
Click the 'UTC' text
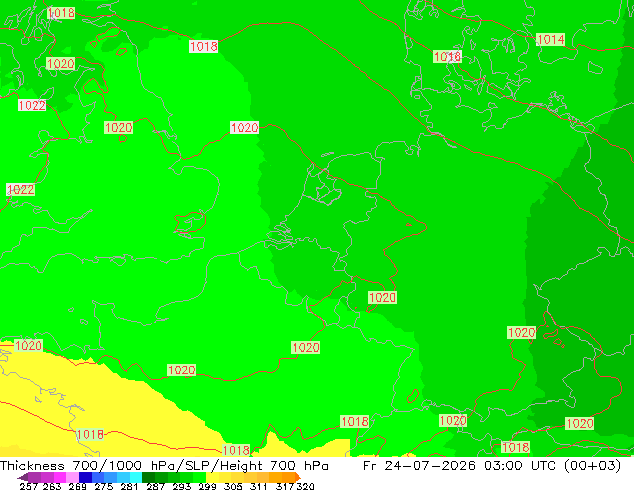544,466
